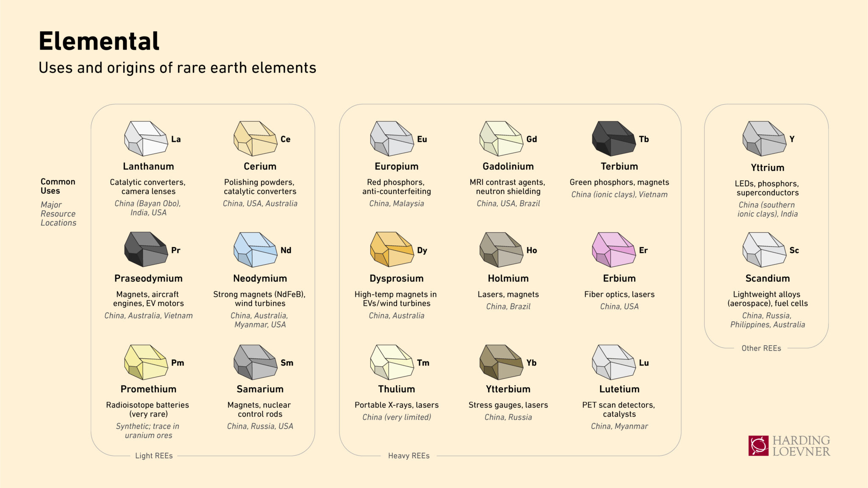Open the Light REEs section label
Image resolution: width=868 pixels, height=488 pixels.
pyautogui.click(x=153, y=456)
